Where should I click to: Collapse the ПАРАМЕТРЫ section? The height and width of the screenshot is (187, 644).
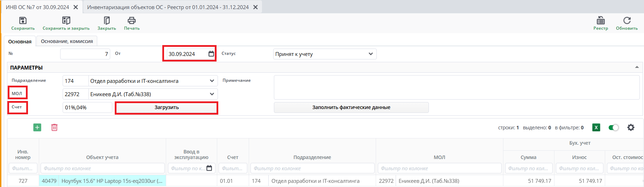(637, 67)
